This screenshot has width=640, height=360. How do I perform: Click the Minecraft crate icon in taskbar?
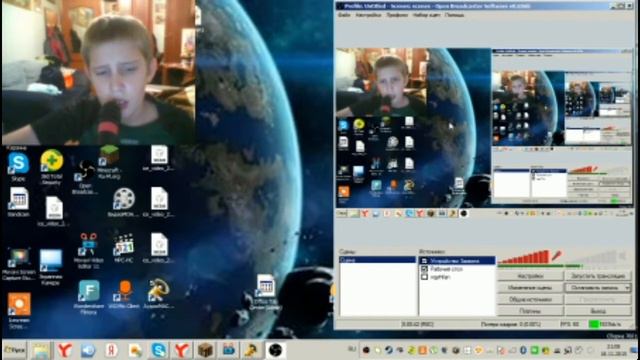tap(205, 350)
